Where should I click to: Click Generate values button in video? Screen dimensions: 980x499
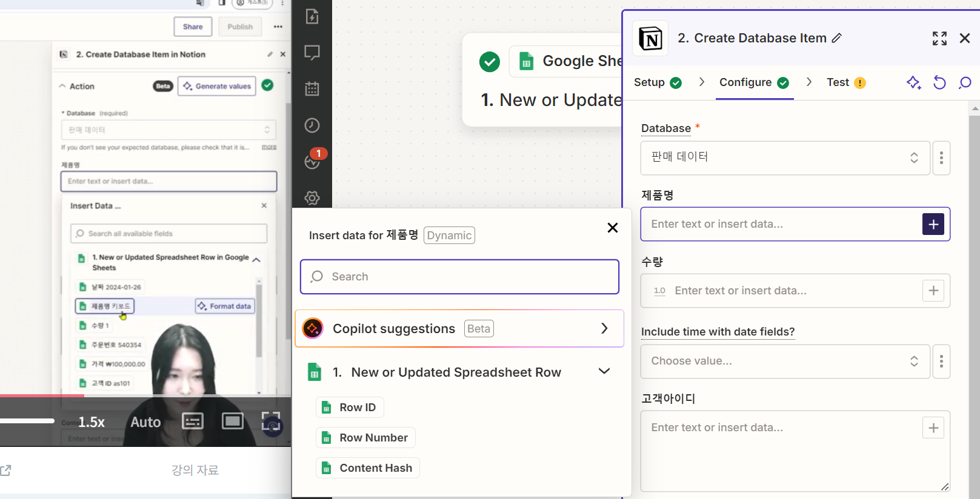pyautogui.click(x=217, y=87)
